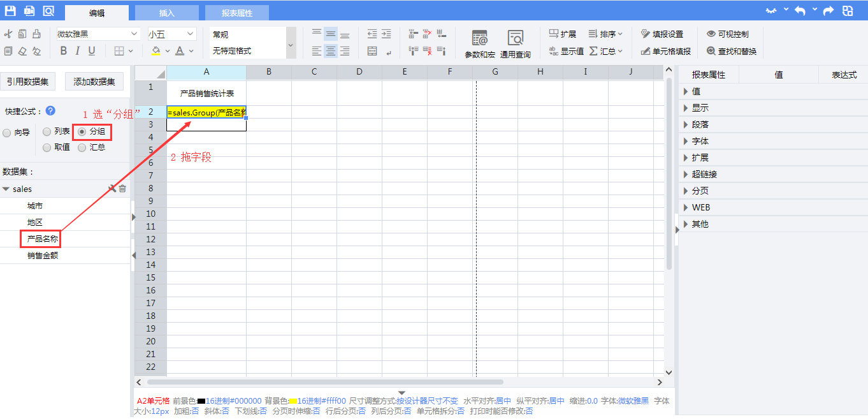Click the preview report magnifier icon
Screen dimensions: 868x419
[x=48, y=11]
